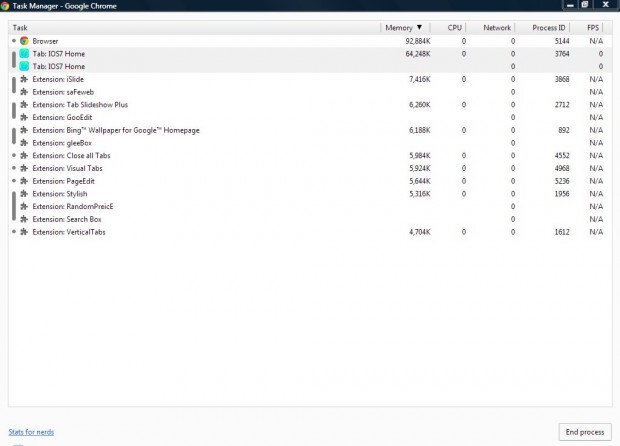Image resolution: width=620 pixels, height=446 pixels.
Task: Restore down the Task Manager window
Action: tap(585, 5)
